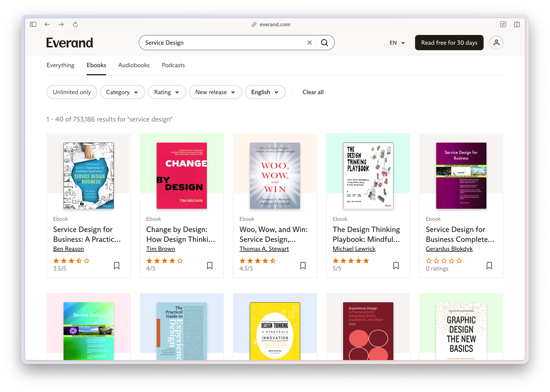The height and width of the screenshot is (392, 550).
Task: Click the Everand logo
Action: pyautogui.click(x=70, y=43)
